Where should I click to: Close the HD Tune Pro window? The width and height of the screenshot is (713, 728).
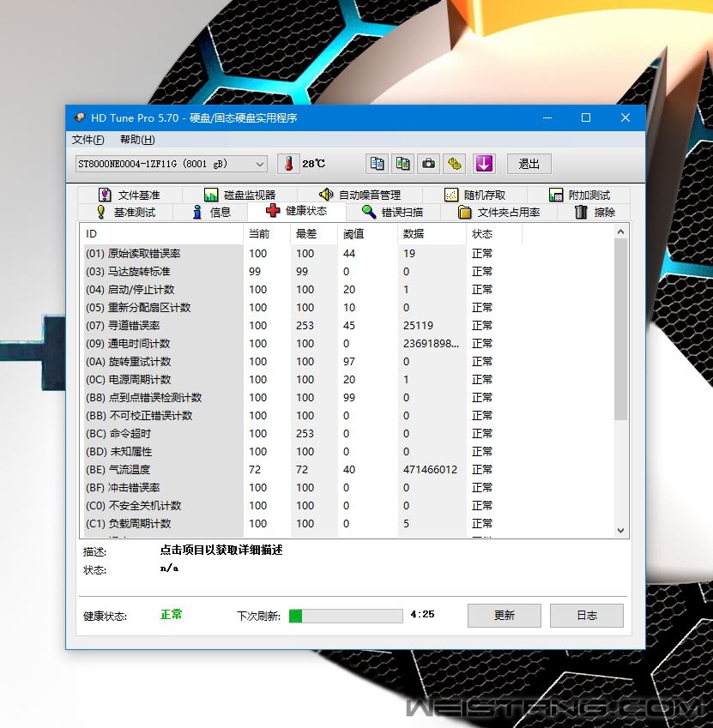[x=625, y=118]
